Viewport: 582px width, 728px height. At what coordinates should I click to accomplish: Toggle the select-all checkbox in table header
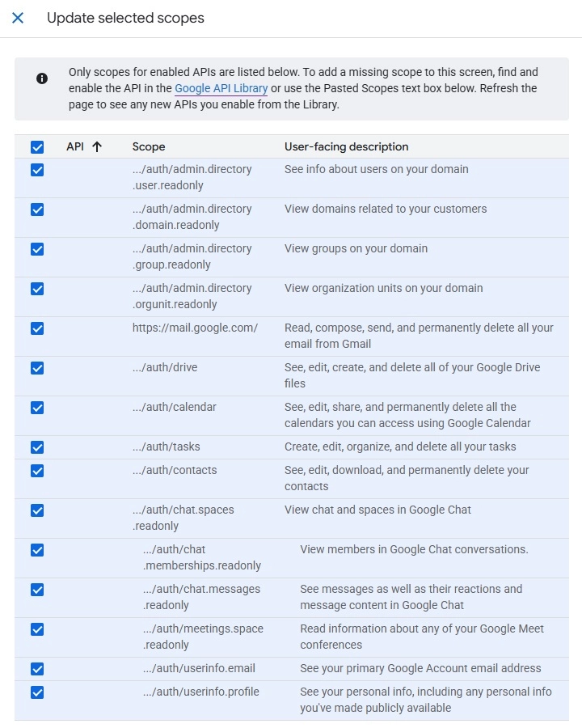coord(37,147)
